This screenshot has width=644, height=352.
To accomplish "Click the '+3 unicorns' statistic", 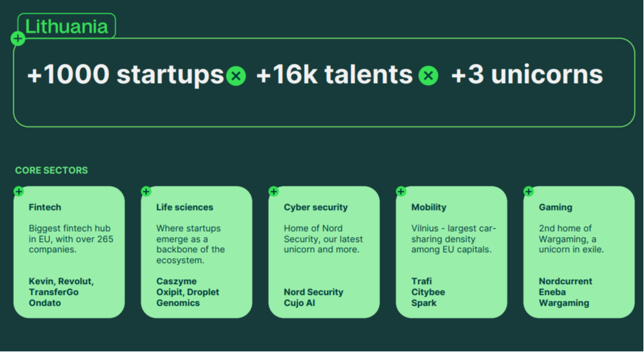I will pyautogui.click(x=527, y=75).
